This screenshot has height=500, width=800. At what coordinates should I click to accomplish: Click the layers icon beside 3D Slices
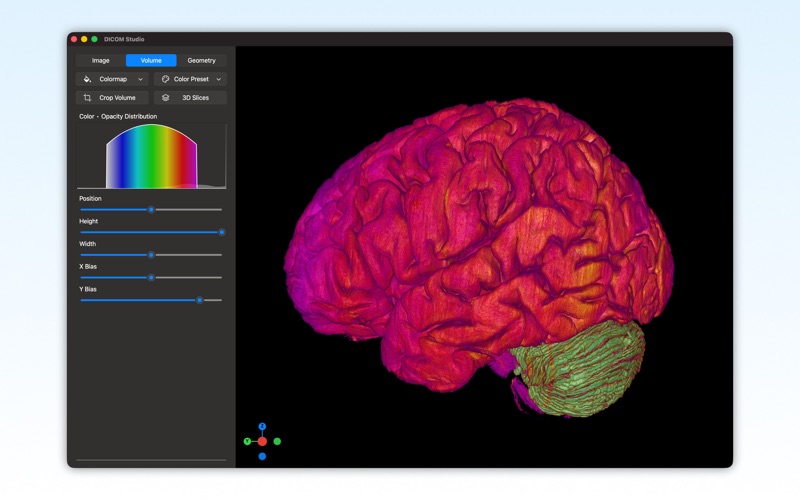(x=165, y=97)
